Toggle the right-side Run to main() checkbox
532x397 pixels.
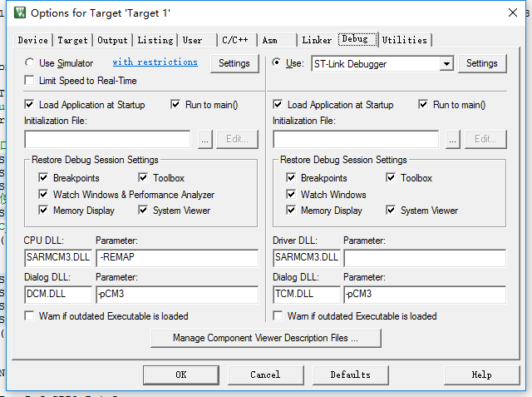(424, 105)
